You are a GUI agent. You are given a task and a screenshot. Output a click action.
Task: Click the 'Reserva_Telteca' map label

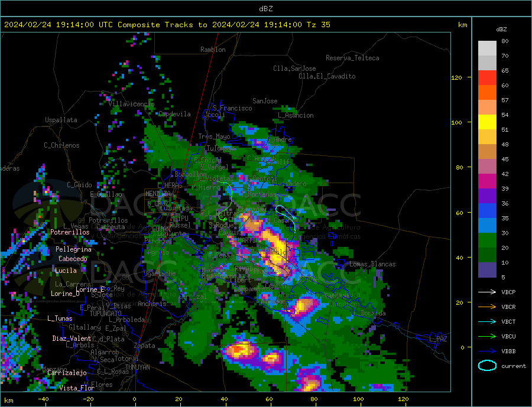[x=352, y=58]
